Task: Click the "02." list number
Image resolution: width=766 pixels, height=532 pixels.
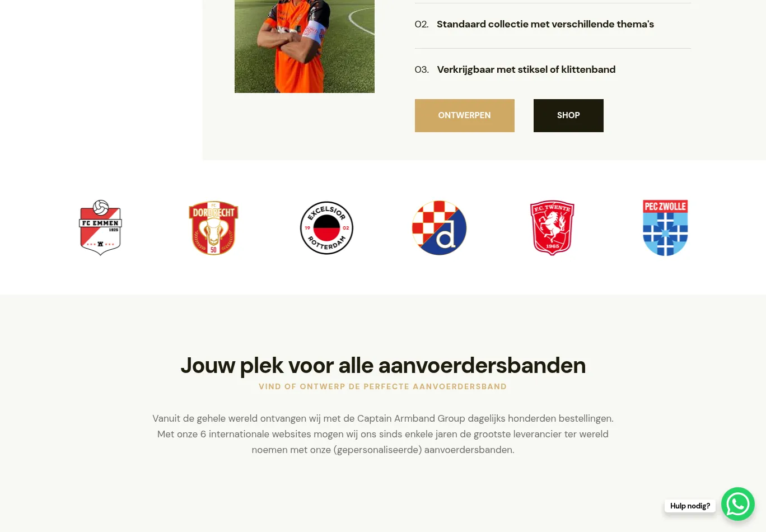Action: 422,24
